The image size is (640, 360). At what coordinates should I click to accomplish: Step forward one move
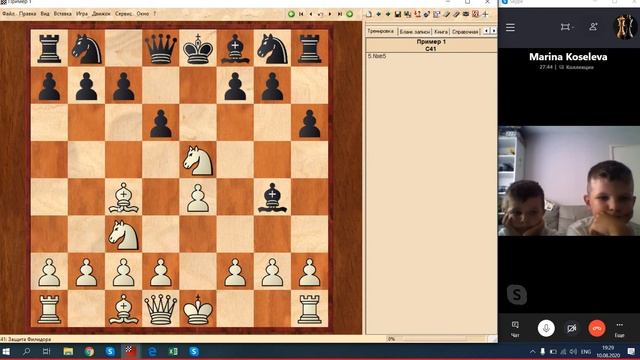coord(330,14)
